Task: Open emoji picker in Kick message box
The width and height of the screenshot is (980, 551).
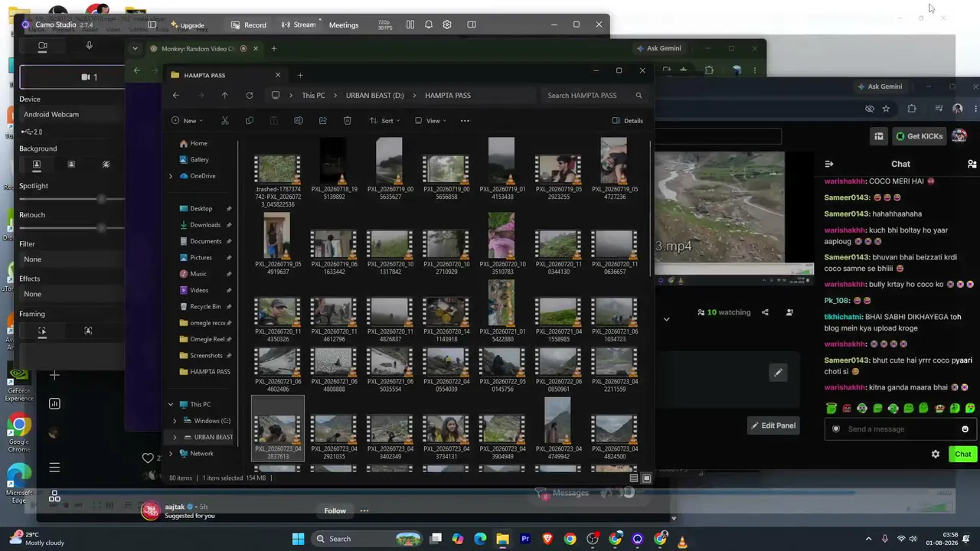Action: (965, 429)
